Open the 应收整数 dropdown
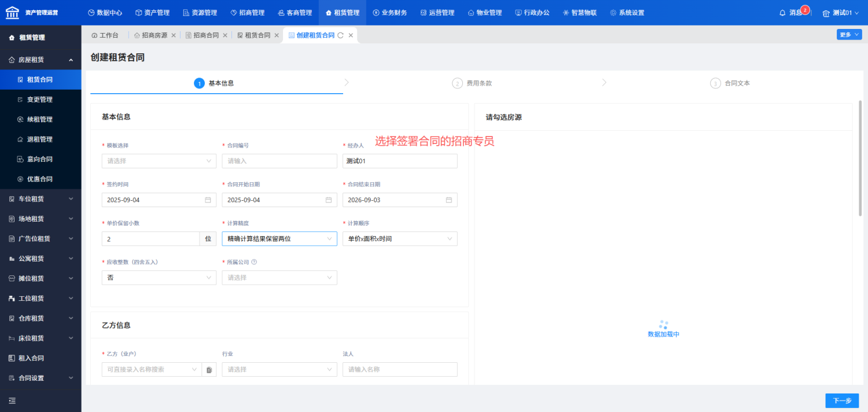868x412 pixels. (x=159, y=278)
